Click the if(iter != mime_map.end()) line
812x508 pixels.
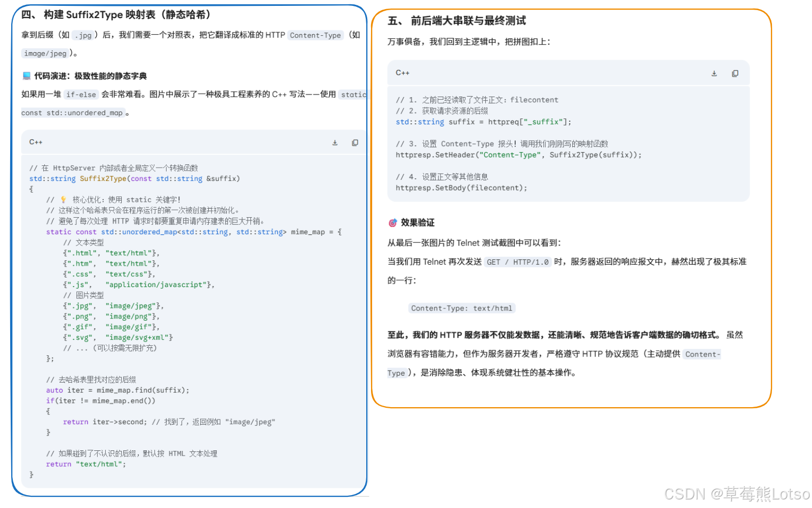100,401
